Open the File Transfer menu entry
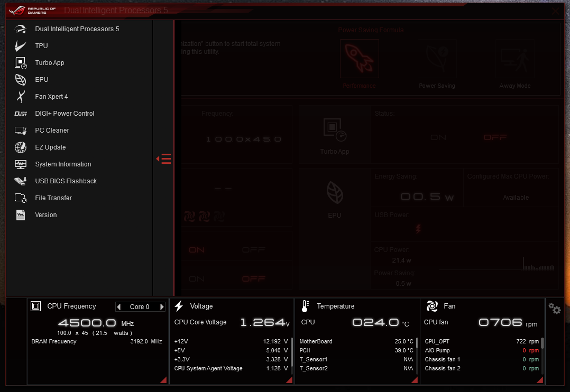Viewport: 570px width, 392px height. pos(53,198)
